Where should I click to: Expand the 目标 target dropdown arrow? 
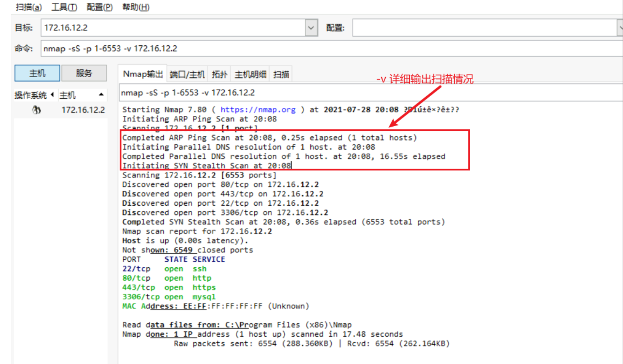(311, 28)
